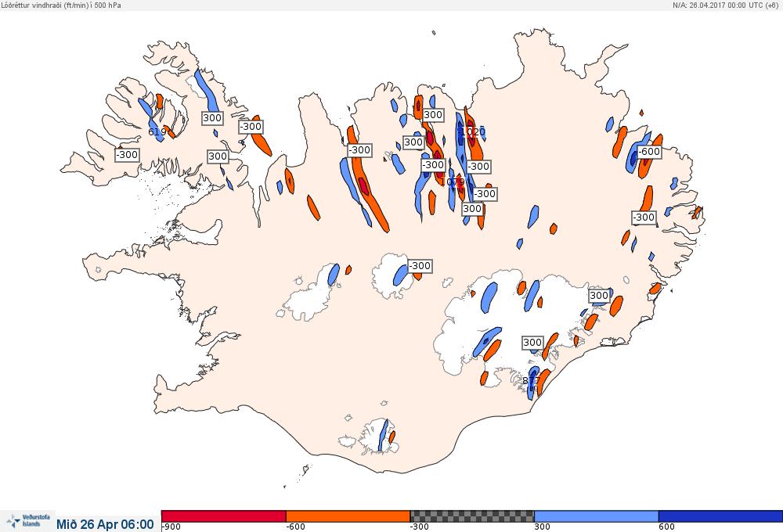The height and width of the screenshot is (532, 783).
Task: Click the date label Mið 26 Apr 06:00
Action: click(105, 524)
